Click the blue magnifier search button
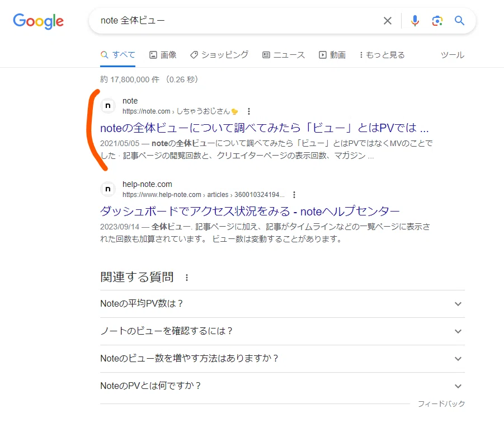 (459, 21)
